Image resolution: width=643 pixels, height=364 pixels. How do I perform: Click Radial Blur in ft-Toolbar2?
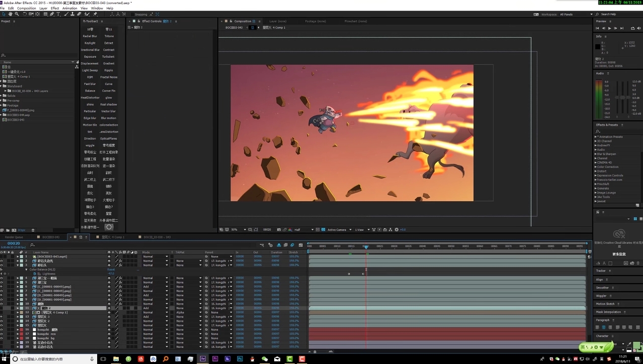[x=90, y=36]
